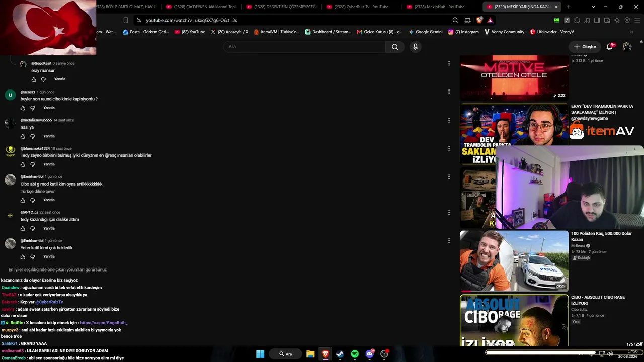644x362 pixels.
Task: Open the Venny Community bookmark
Action: tap(504, 32)
